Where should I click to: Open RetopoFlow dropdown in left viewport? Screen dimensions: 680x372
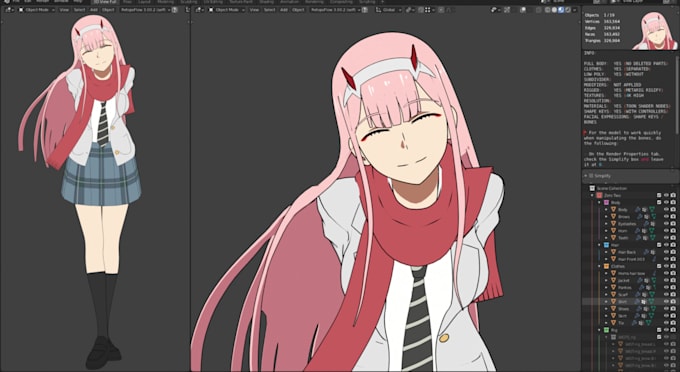coord(145,10)
